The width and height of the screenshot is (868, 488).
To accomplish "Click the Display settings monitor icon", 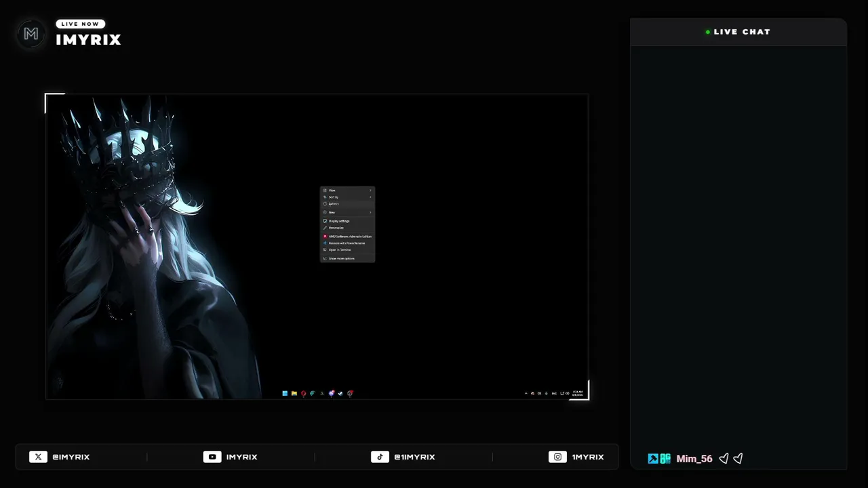I will click(325, 221).
